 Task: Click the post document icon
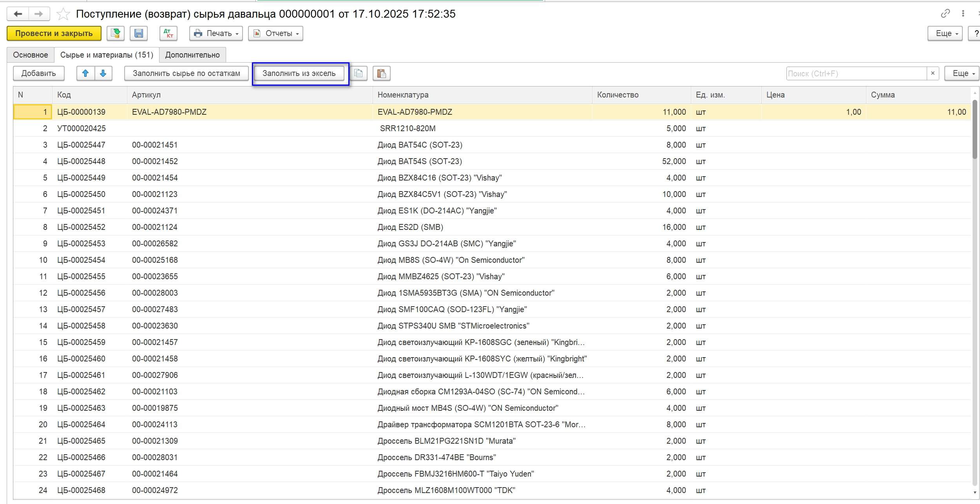tap(115, 33)
